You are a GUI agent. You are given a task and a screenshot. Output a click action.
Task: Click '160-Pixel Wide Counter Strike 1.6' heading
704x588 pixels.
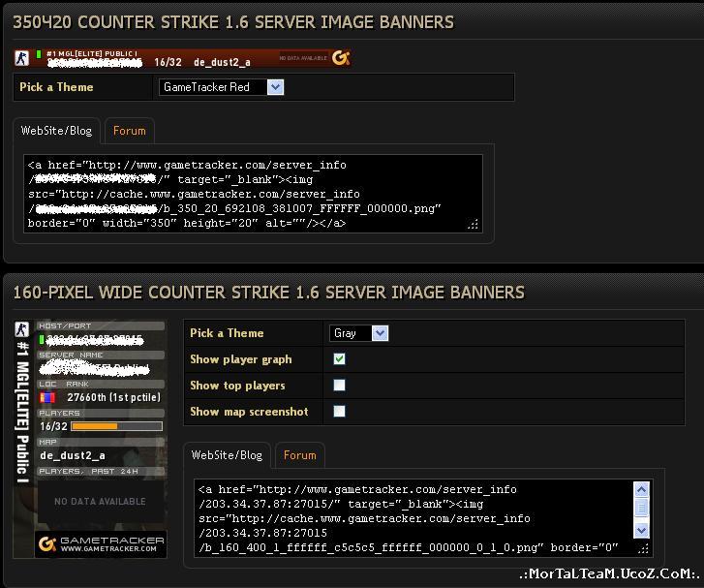269,293
